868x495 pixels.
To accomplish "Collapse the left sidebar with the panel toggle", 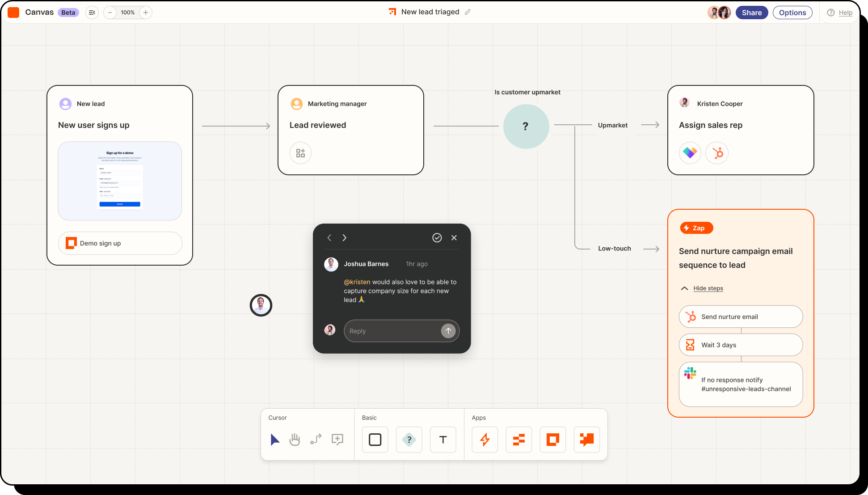I will [x=92, y=12].
